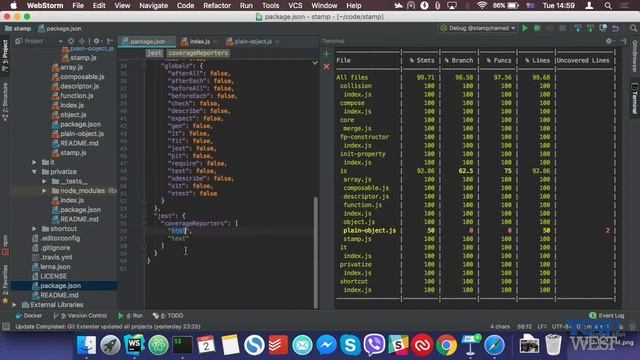
Task: Switch to the index.js editor tab
Action: [x=199, y=41]
